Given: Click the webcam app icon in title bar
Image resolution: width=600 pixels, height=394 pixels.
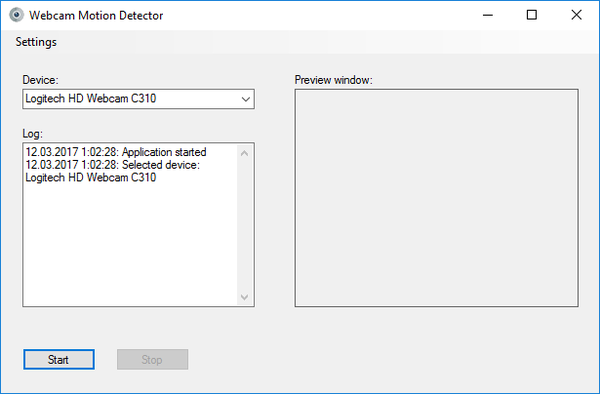Looking at the screenshot, I should click(x=16, y=15).
